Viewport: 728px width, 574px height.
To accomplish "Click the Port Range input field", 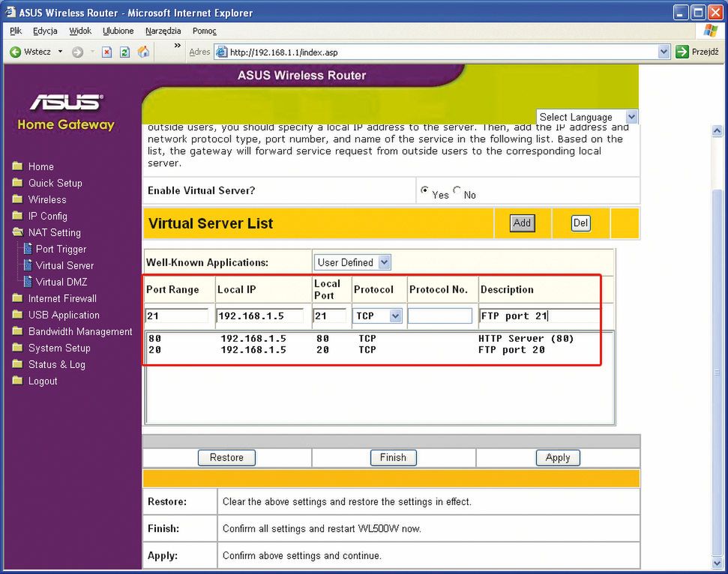I will click(176, 316).
